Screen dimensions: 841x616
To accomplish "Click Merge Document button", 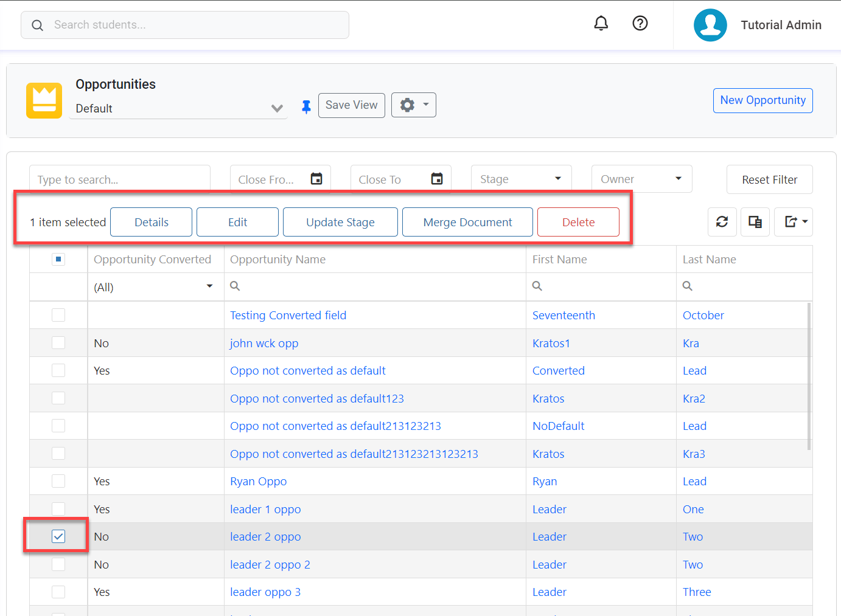I will 467,222.
